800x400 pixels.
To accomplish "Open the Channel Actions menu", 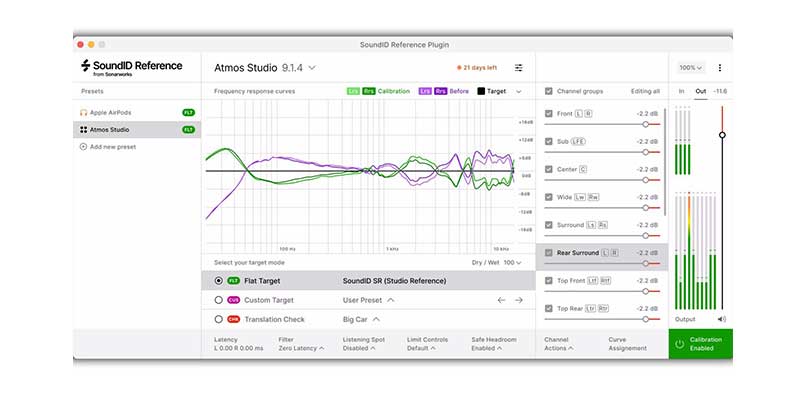I will tap(558, 344).
